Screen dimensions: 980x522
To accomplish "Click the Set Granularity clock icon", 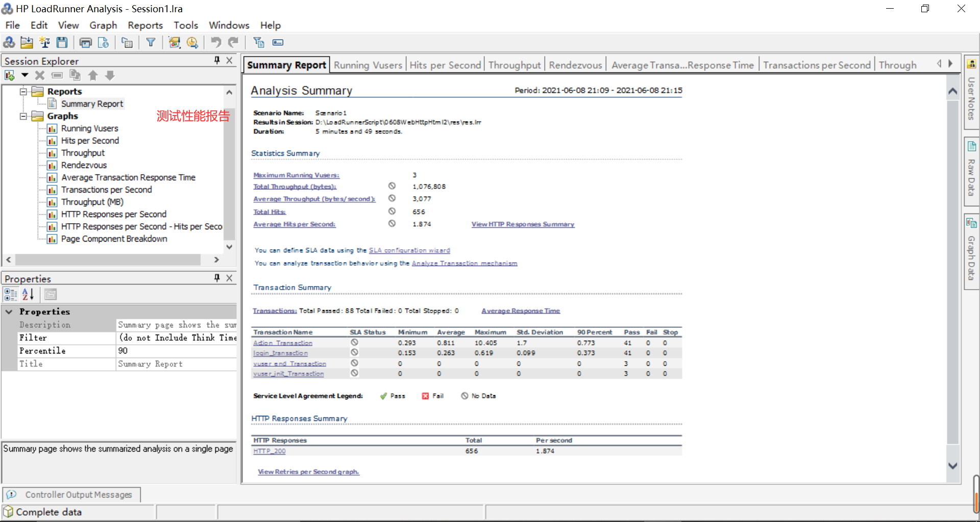I will (192, 42).
